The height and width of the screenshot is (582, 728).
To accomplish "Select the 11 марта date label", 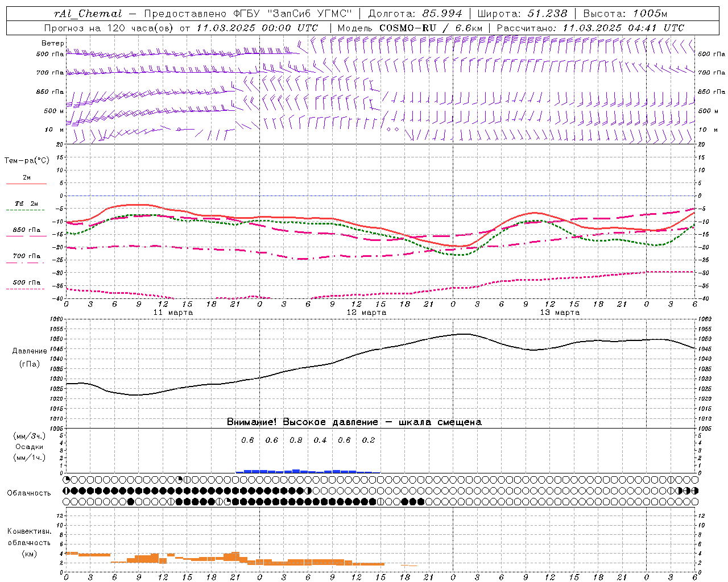I will point(173,313).
